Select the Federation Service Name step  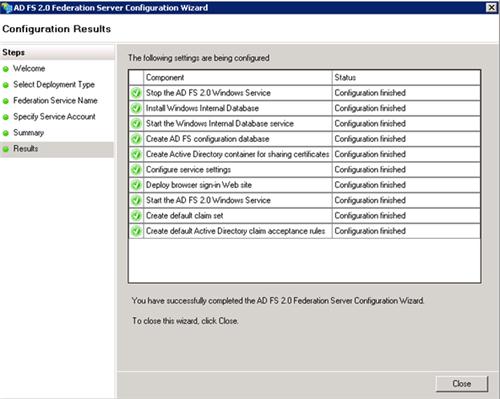click(55, 101)
